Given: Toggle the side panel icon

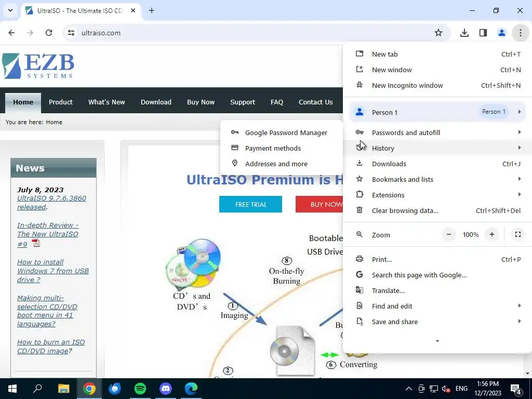Looking at the screenshot, I should [483, 33].
